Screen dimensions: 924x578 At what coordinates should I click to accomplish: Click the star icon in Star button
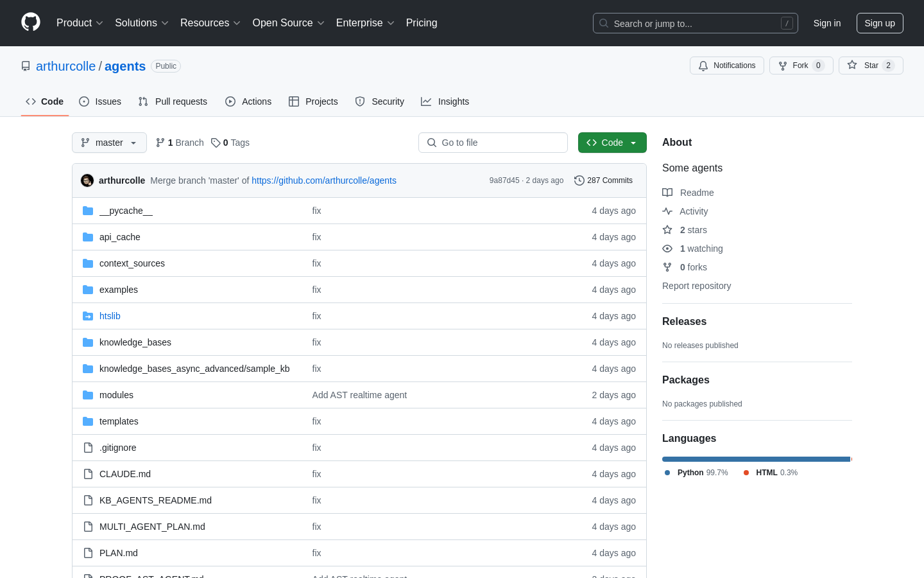(852, 65)
